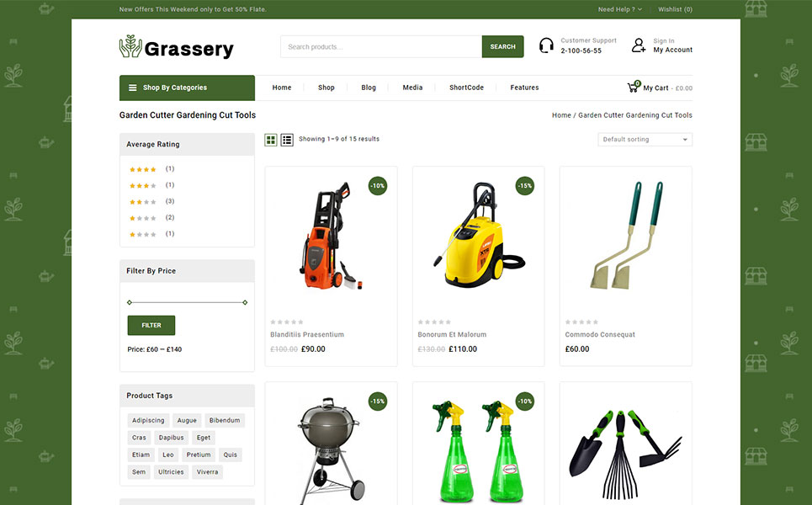Switch to list view layout
812x505 pixels.
click(x=287, y=140)
